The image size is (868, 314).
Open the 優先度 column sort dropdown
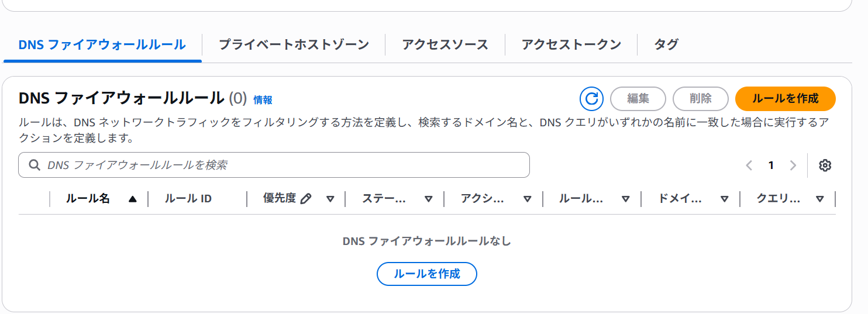pos(330,199)
